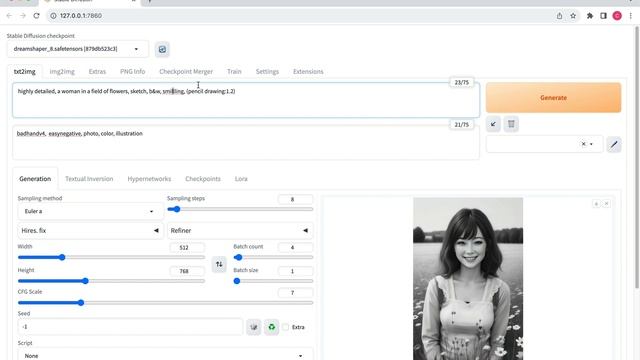Open the browser profile avatar
Screen dimensions: 640x360
point(617,16)
